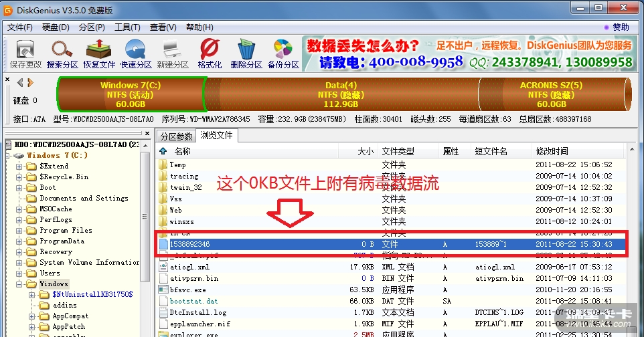Click the tree panel vertical scrollbar

click(x=145, y=217)
